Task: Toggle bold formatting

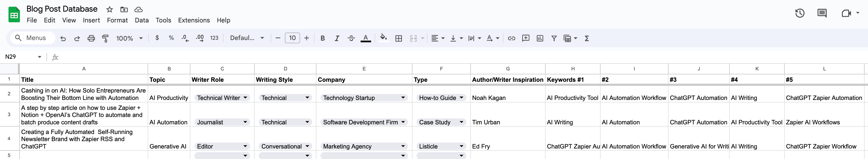Action: pyautogui.click(x=322, y=38)
